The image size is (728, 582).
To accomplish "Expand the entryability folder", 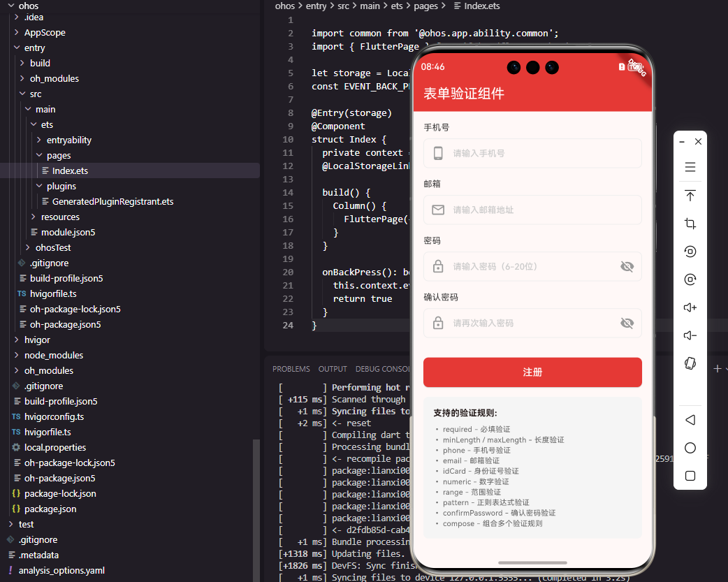I will pos(39,140).
